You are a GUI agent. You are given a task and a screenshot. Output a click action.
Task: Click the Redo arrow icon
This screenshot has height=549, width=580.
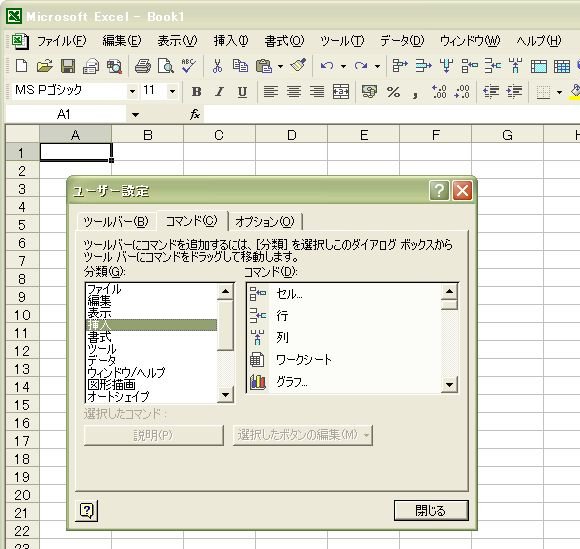click(x=361, y=66)
